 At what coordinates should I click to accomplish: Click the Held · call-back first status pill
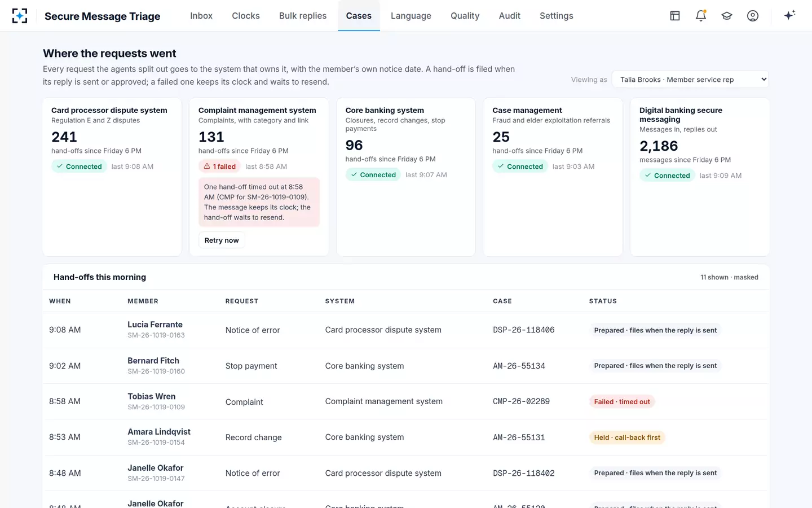click(627, 437)
